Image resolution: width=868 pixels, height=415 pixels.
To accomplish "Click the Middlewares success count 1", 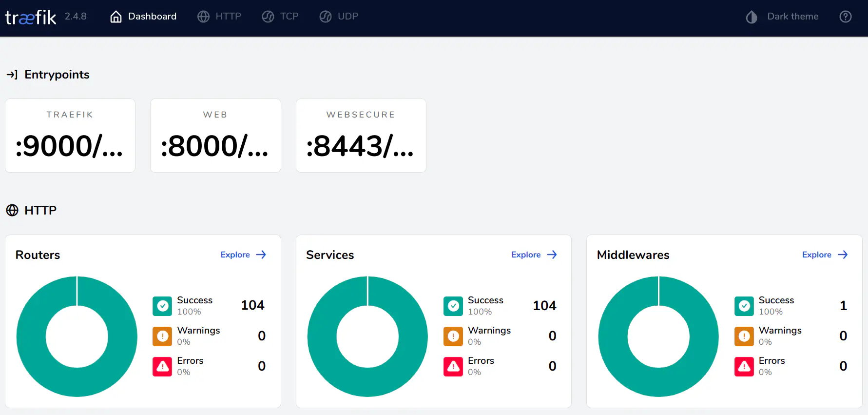I will (844, 305).
